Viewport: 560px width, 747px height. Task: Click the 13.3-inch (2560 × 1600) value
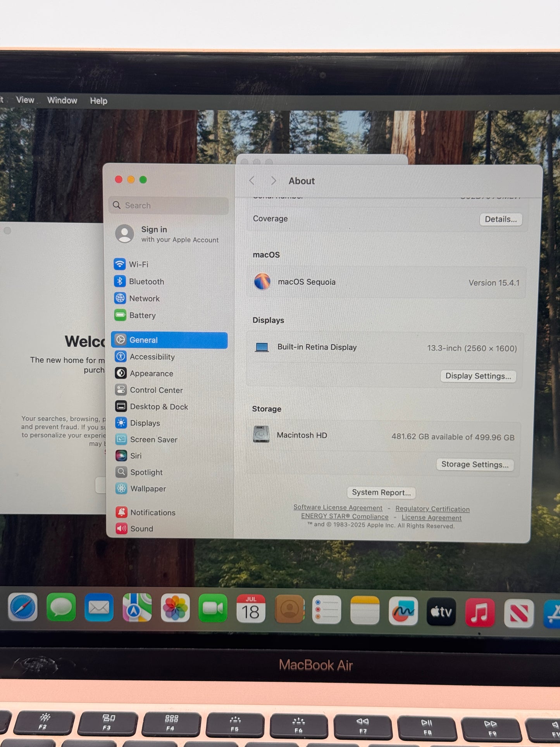[x=472, y=348]
